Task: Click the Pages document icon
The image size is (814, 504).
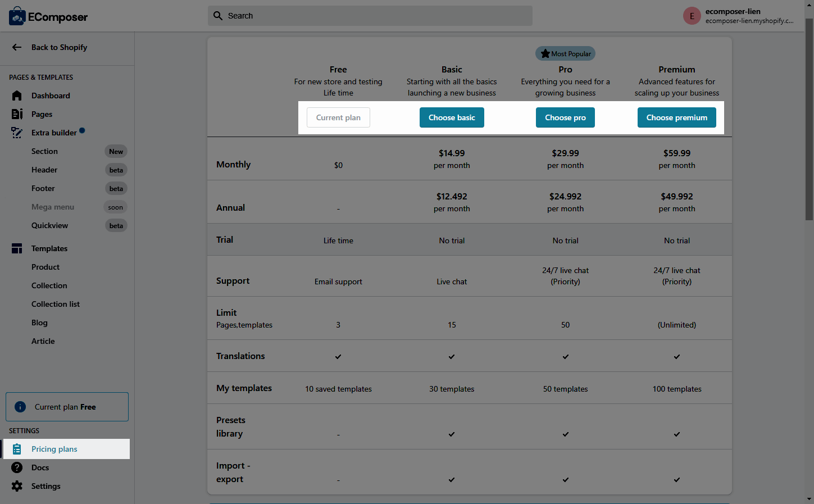Action: click(x=17, y=114)
